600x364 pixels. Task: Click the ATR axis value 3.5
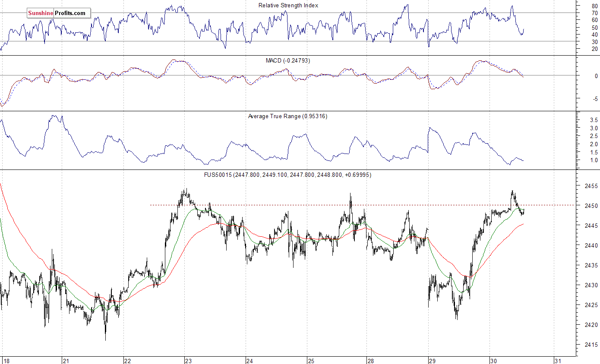(594, 120)
